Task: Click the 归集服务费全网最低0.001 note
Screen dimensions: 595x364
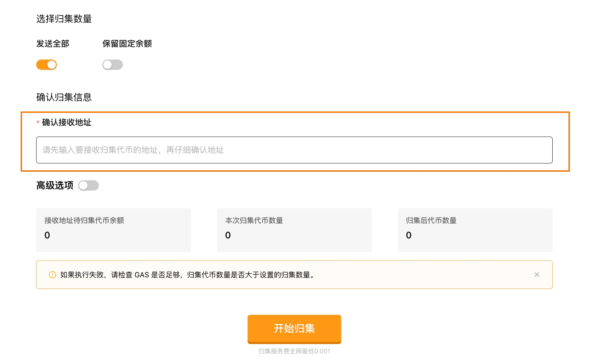Action: click(294, 351)
